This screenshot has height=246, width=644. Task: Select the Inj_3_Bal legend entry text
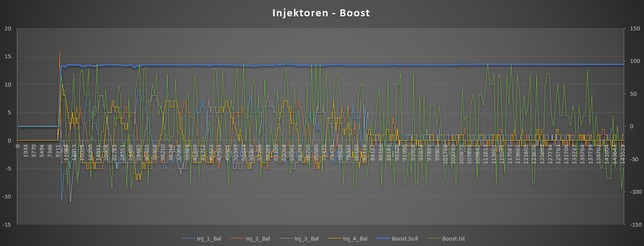[x=306, y=239]
